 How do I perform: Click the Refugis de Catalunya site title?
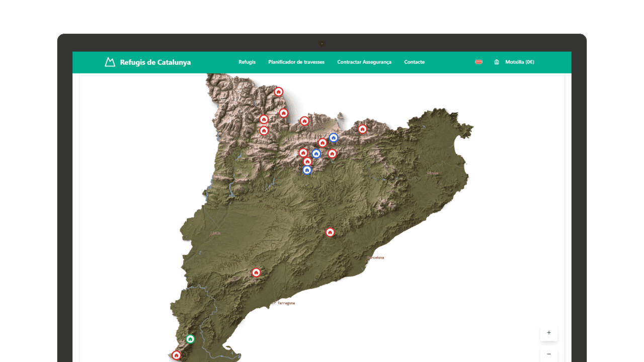click(x=155, y=62)
